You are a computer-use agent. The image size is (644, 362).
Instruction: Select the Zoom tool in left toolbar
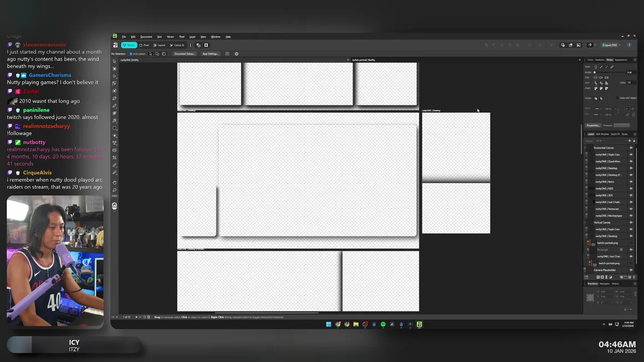115,190
